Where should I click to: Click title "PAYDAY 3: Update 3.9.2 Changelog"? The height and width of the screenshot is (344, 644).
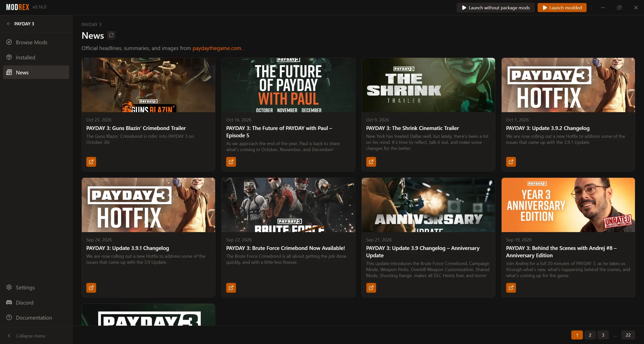(x=548, y=128)
